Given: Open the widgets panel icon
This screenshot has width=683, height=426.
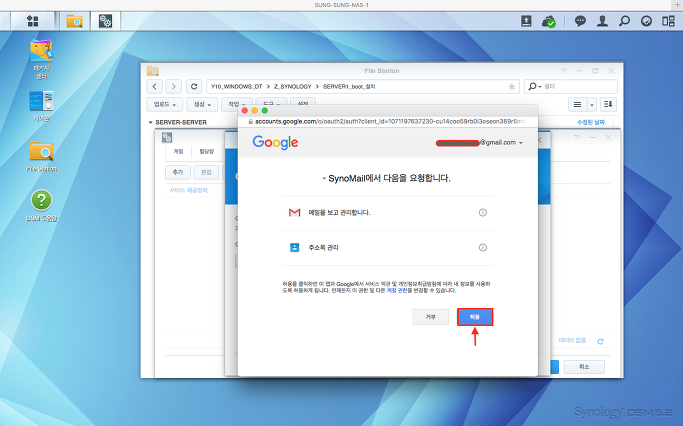Looking at the screenshot, I should pos(668,21).
